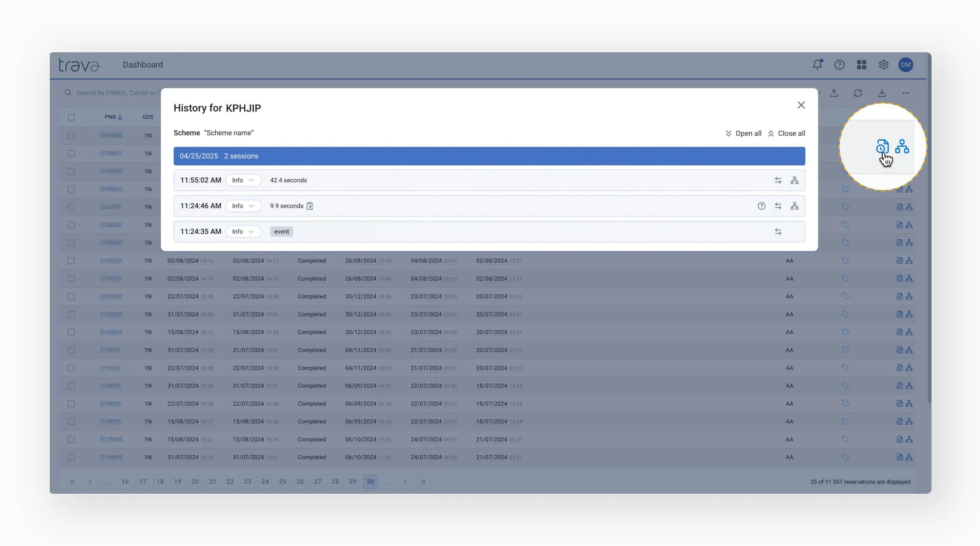This screenshot has height=546, width=980.
Task: Click the notifications bell icon
Action: tap(817, 65)
